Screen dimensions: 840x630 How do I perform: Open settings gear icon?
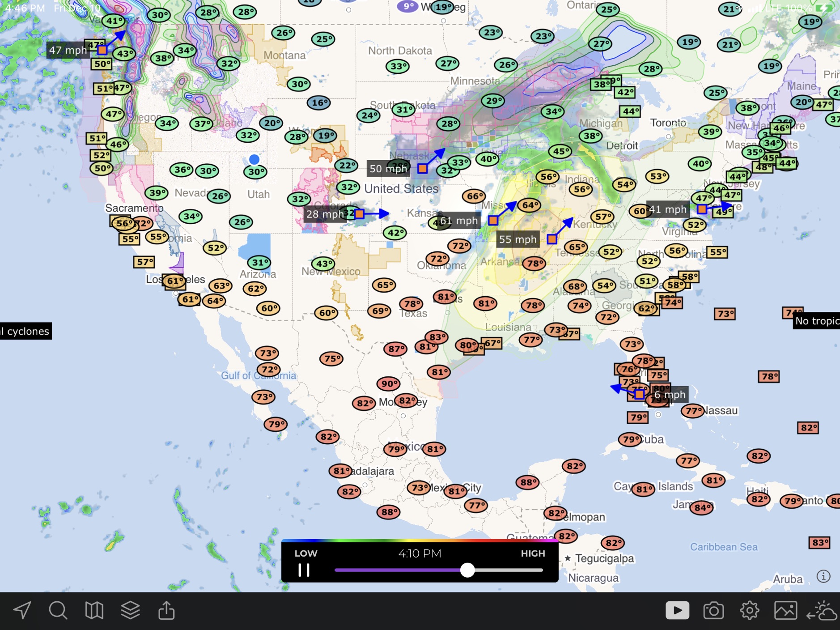click(x=750, y=610)
